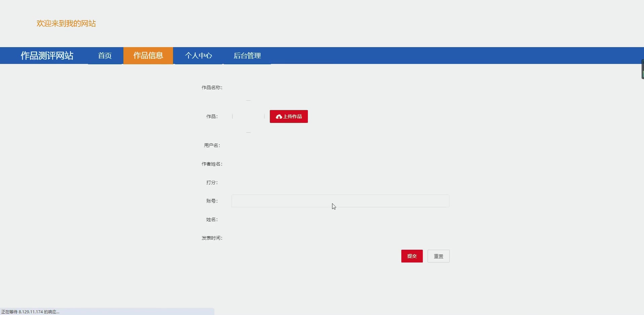The width and height of the screenshot is (644, 315).
Task: Reset the form with 重置 button
Action: pyautogui.click(x=439, y=256)
